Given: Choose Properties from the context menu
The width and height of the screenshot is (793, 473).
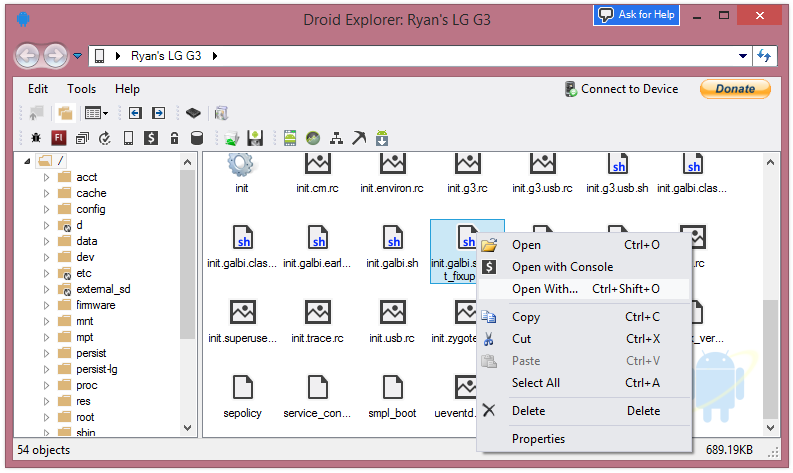Looking at the screenshot, I should pos(584,439).
